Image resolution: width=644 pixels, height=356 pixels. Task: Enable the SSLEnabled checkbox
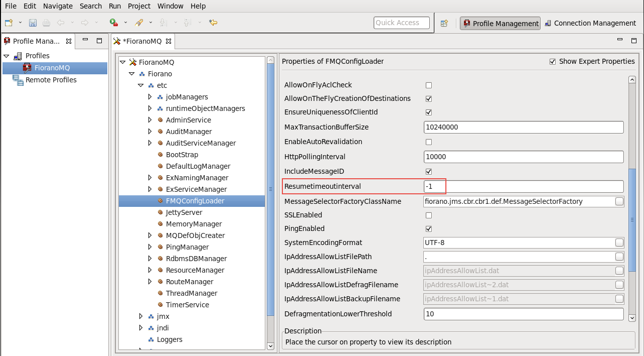pyautogui.click(x=428, y=215)
